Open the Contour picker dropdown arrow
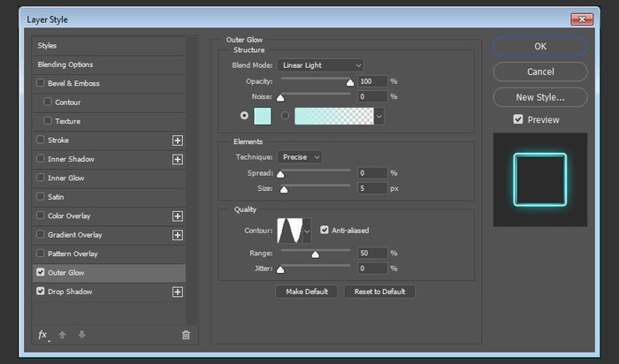 click(308, 231)
